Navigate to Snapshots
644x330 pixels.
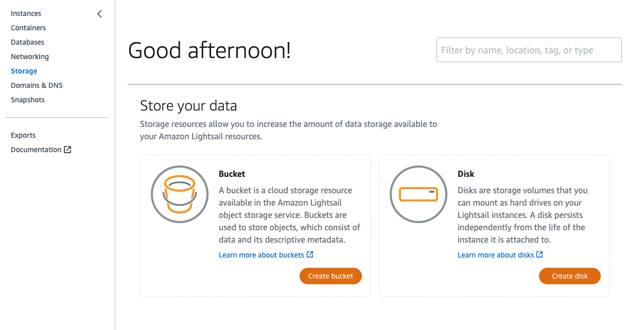click(x=28, y=100)
